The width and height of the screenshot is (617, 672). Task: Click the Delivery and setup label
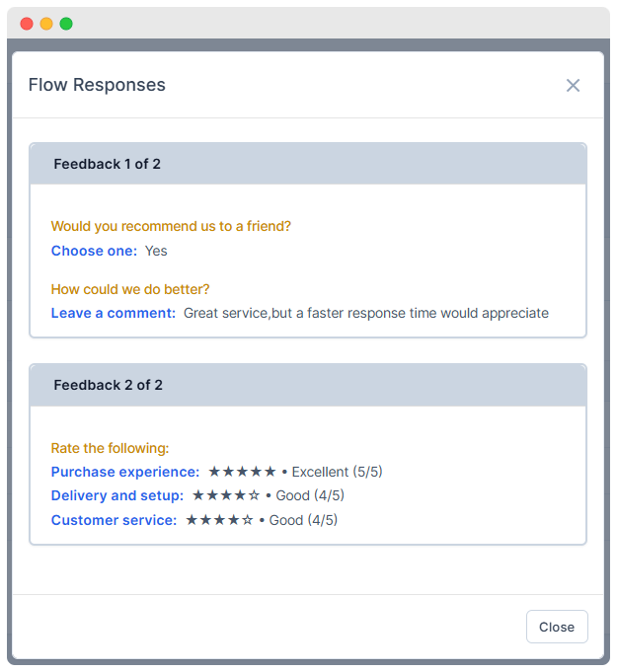coord(117,495)
